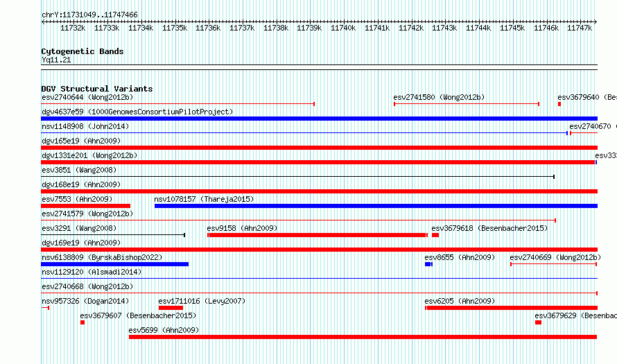Viewport: 617px width, 364px height.
Task: Click the small red esv3679618 marker
Action: coord(435,235)
